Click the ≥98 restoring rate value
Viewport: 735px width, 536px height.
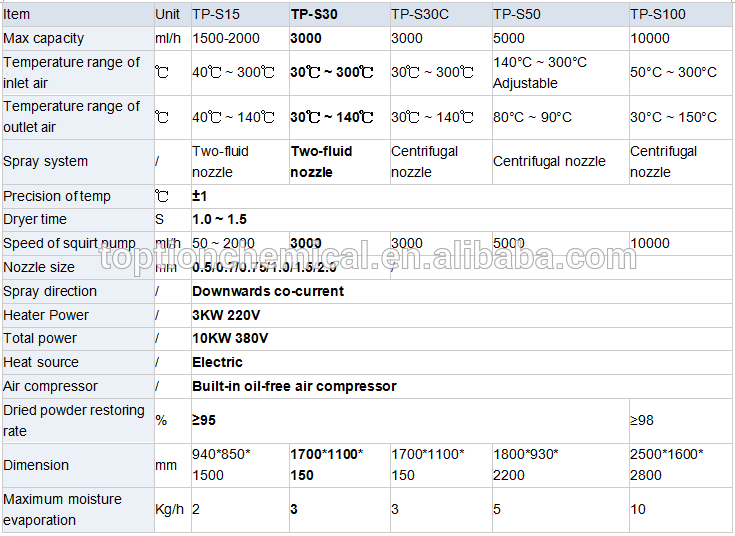[644, 421]
